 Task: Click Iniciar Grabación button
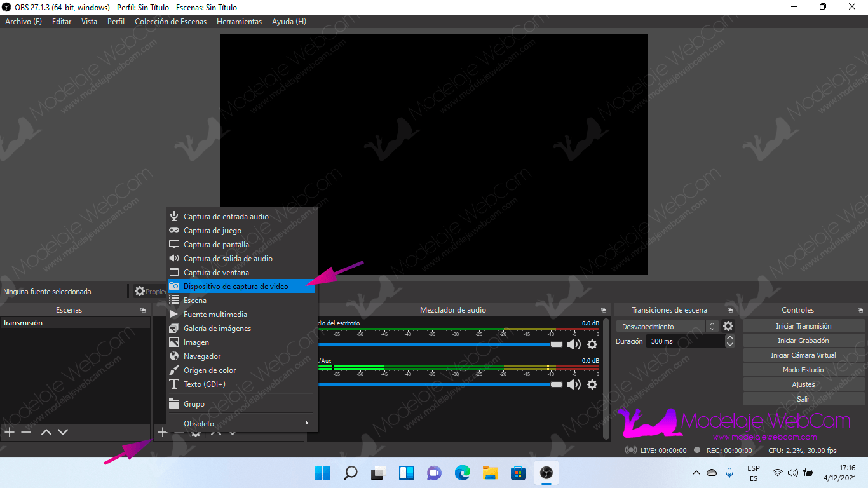(803, 341)
